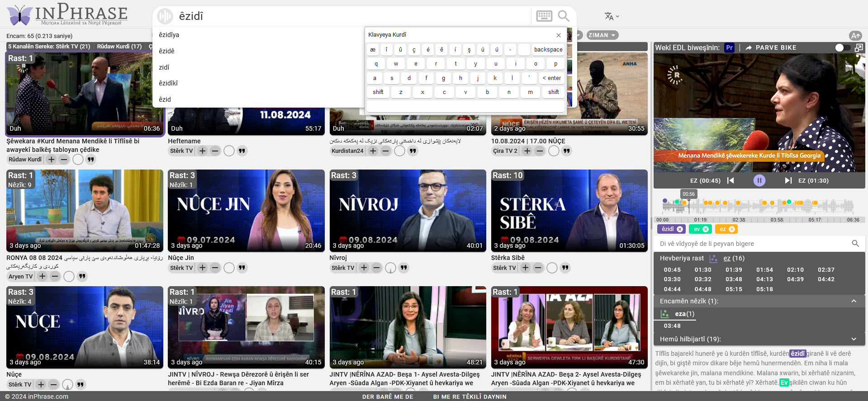The height and width of the screenshot is (401, 868).
Task: Click the quote icon under the Stêrka Sibê video
Action: pos(565,268)
